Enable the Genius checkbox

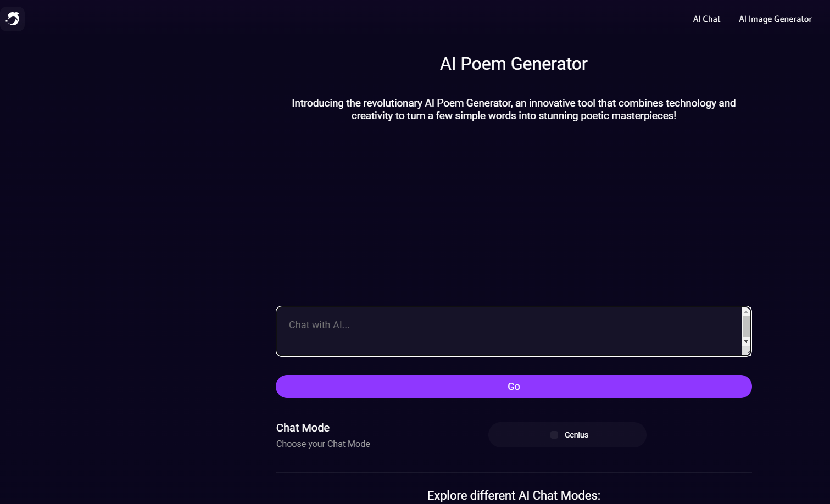(554, 435)
